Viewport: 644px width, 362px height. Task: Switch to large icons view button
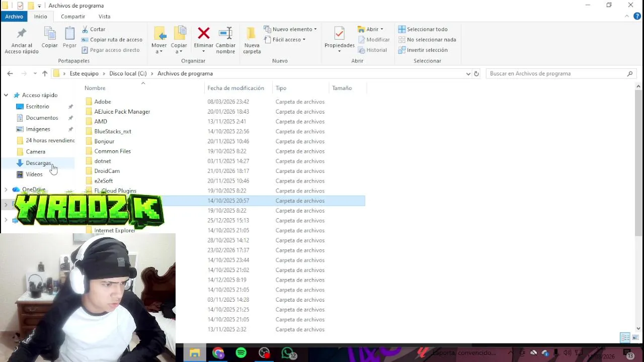tap(635, 337)
